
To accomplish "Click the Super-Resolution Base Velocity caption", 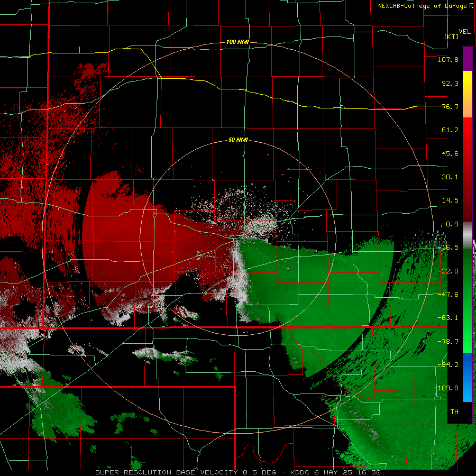I will (239, 472).
